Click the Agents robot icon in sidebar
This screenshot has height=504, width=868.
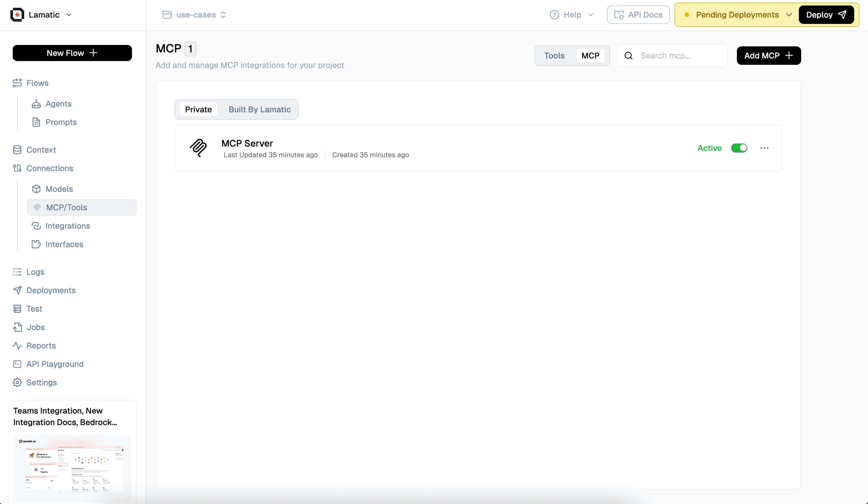tap(36, 104)
